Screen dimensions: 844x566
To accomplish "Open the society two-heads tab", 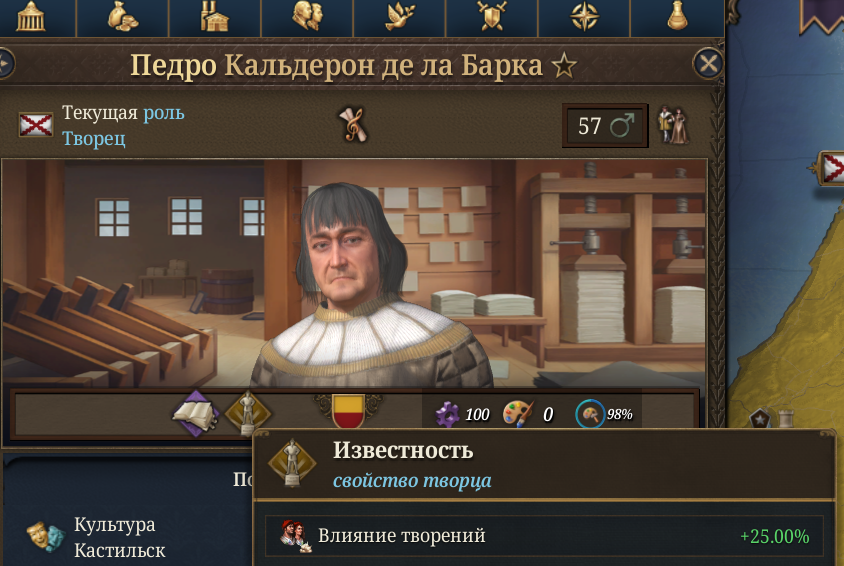I will [x=307, y=16].
